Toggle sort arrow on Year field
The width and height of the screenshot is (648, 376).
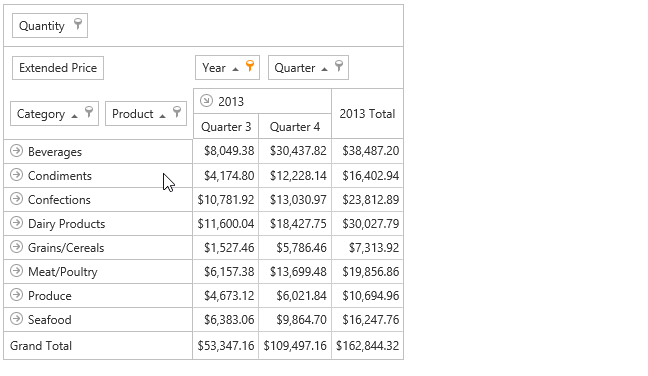(x=235, y=69)
